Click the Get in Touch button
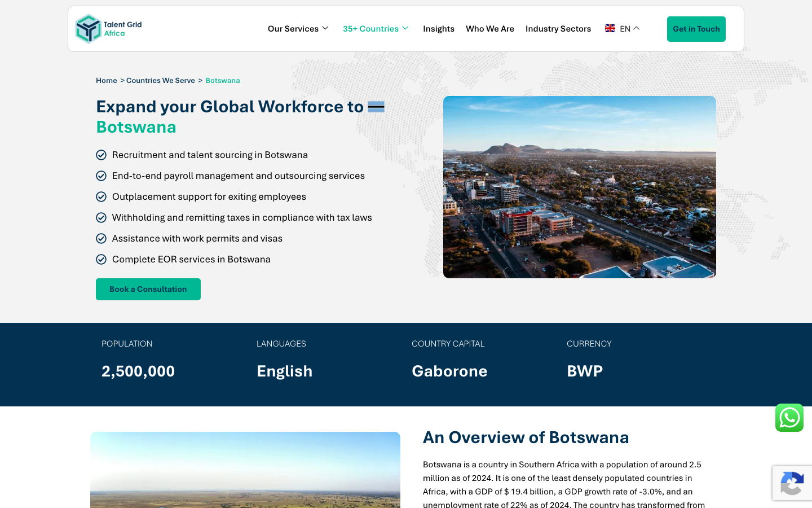Screen dimensions: 812x508 (x=696, y=29)
